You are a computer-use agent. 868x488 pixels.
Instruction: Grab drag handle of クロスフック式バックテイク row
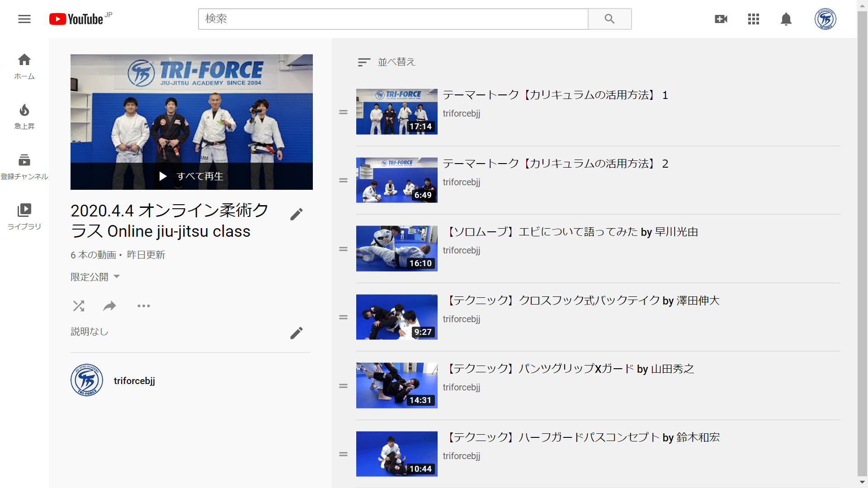tap(344, 318)
